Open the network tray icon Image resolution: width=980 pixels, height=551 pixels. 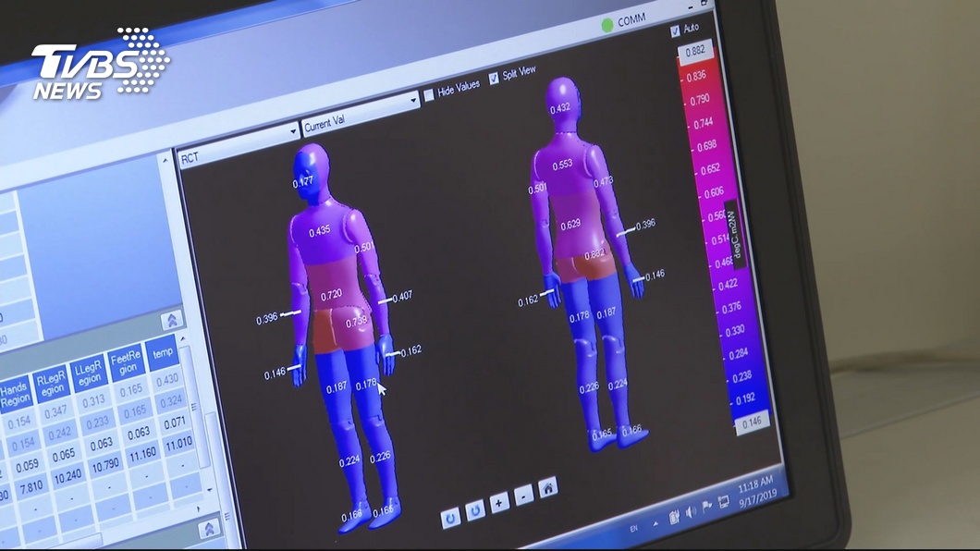coord(723,502)
